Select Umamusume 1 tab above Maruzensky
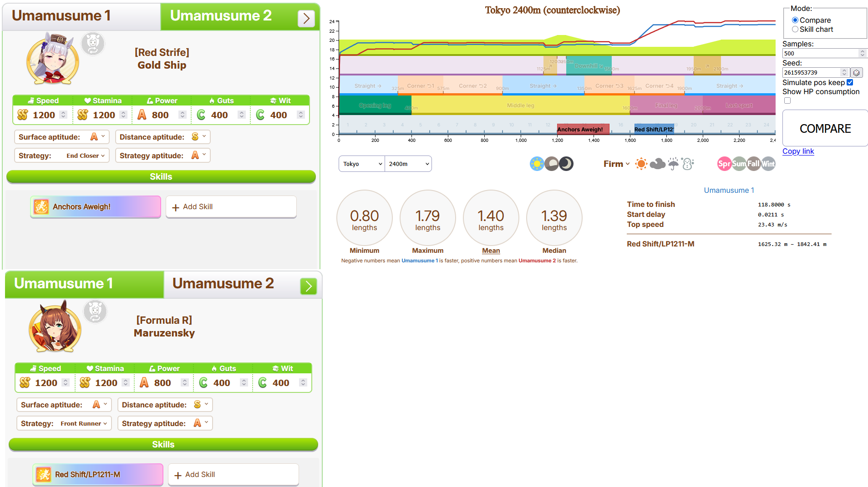This screenshot has width=868, height=487. pyautogui.click(x=84, y=284)
